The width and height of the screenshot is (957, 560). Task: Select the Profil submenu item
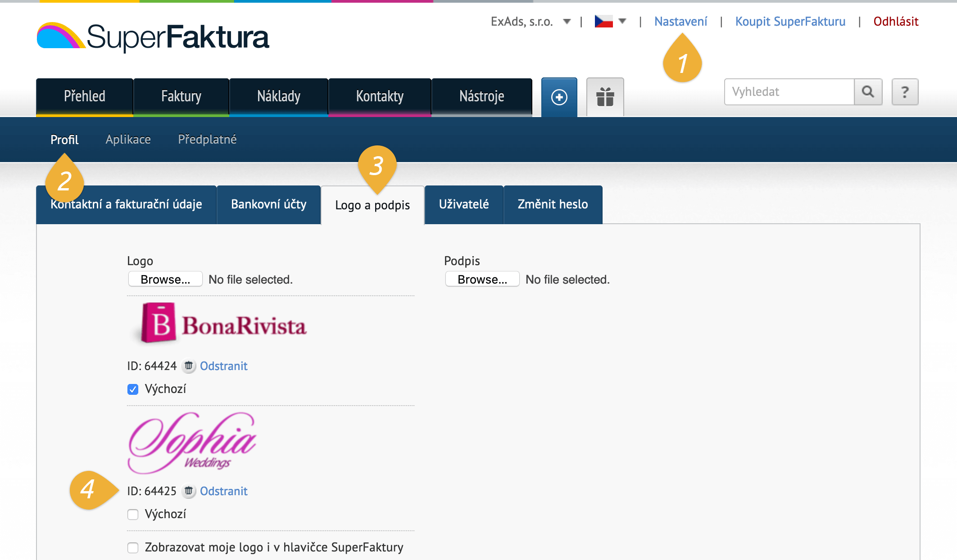[x=64, y=140]
